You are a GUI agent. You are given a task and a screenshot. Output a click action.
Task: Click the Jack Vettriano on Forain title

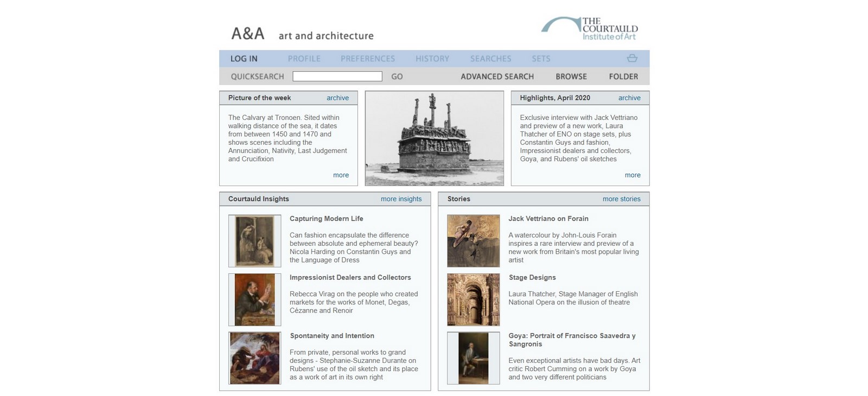coord(548,219)
